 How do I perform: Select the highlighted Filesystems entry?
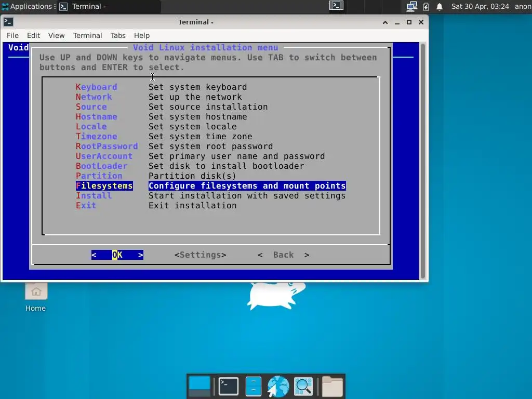(x=104, y=185)
